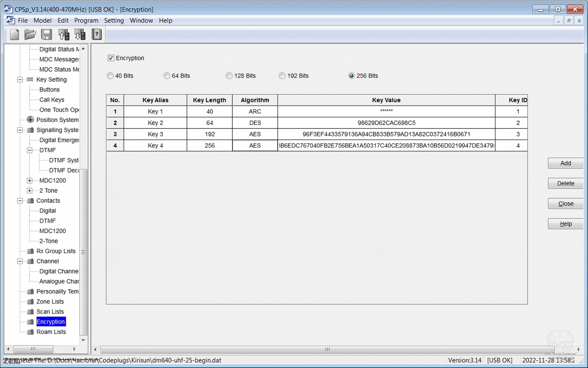Select the 128 Bits radio button
Screen dimensions: 588x368
pos(229,76)
